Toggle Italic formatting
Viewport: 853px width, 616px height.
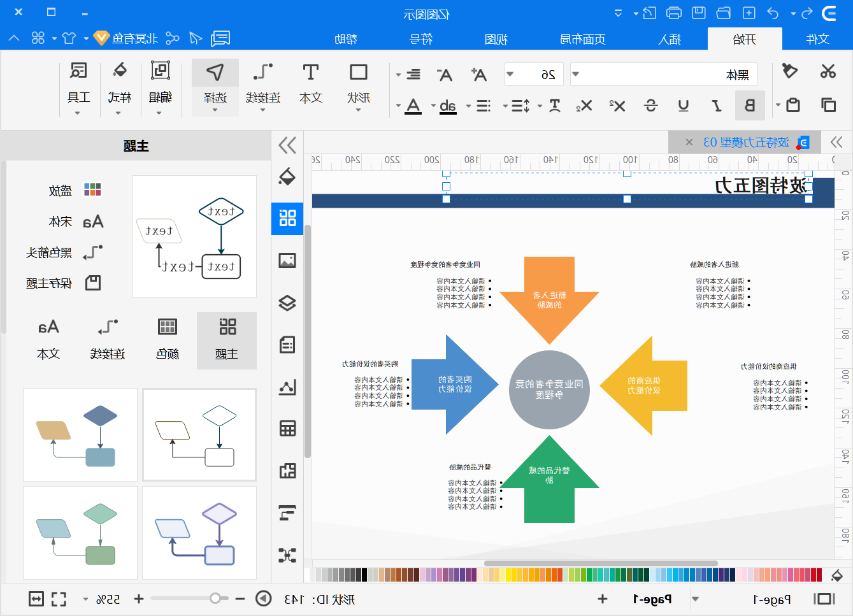717,106
